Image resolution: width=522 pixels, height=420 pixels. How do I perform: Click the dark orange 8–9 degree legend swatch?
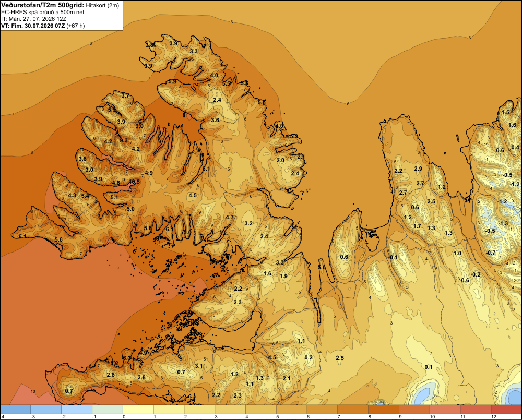pyautogui.click(x=384, y=409)
